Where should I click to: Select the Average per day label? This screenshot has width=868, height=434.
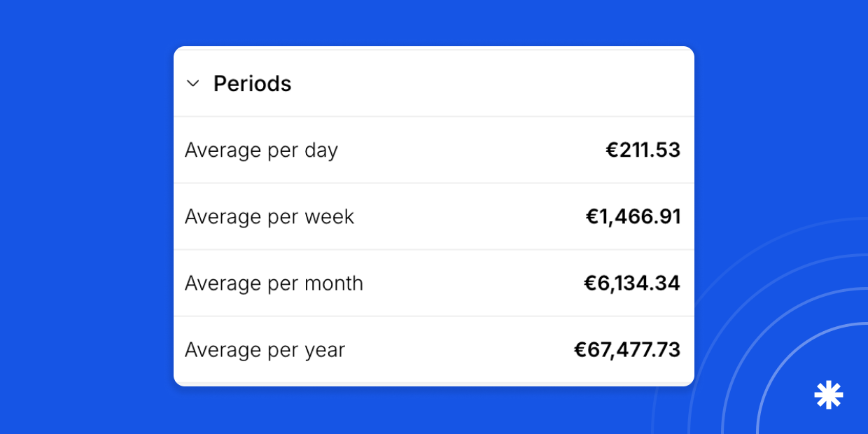pos(261,150)
